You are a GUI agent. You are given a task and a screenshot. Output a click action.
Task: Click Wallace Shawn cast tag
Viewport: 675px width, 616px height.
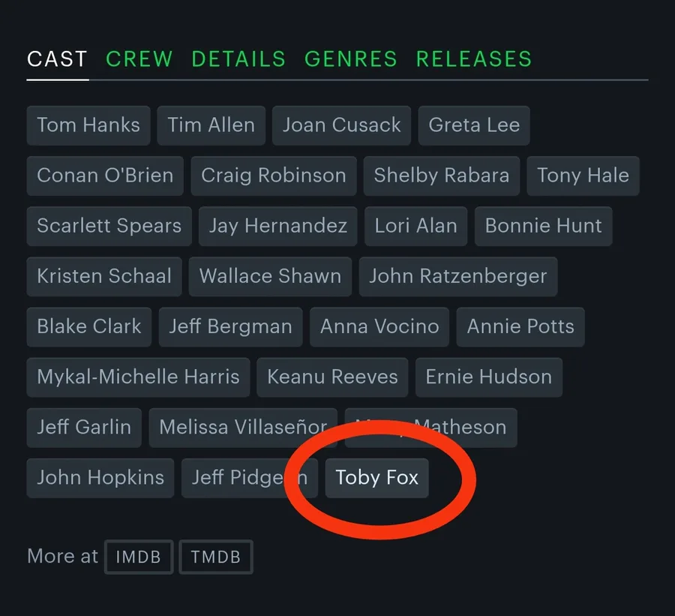click(270, 276)
